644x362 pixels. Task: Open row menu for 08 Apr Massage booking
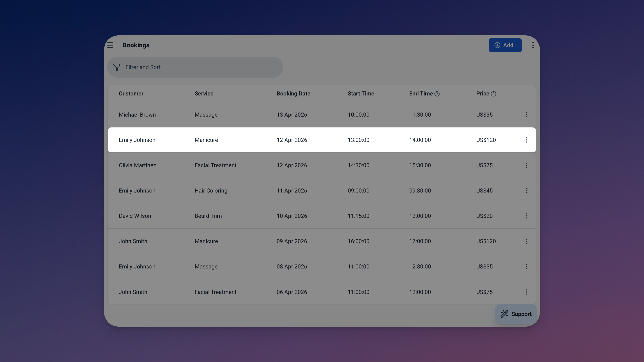[526, 266]
